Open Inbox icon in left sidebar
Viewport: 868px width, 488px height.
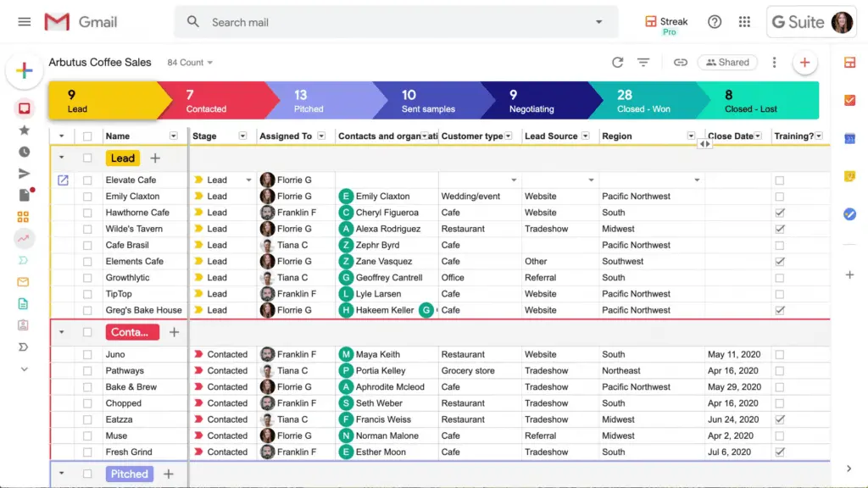click(x=25, y=108)
